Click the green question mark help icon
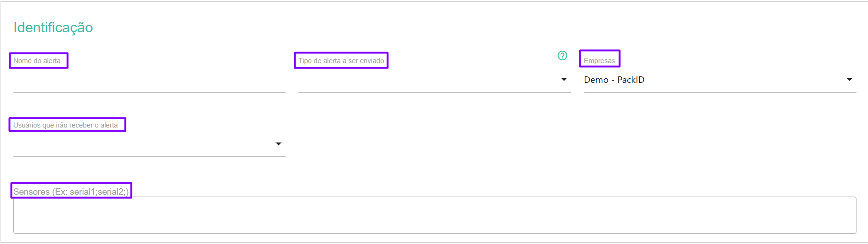 (562, 56)
